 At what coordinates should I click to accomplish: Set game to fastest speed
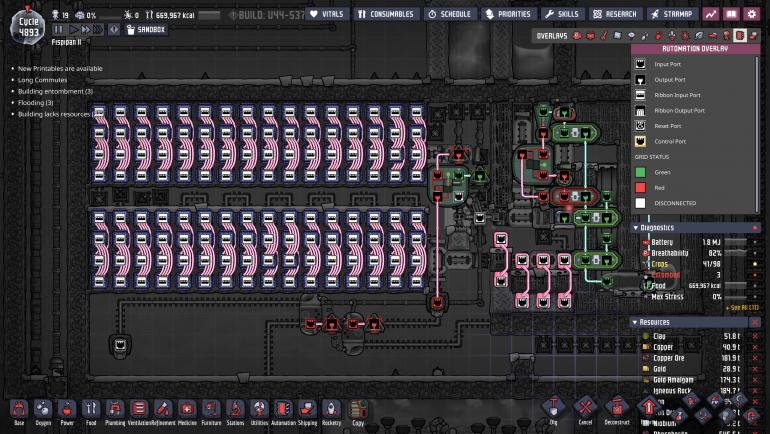point(98,29)
